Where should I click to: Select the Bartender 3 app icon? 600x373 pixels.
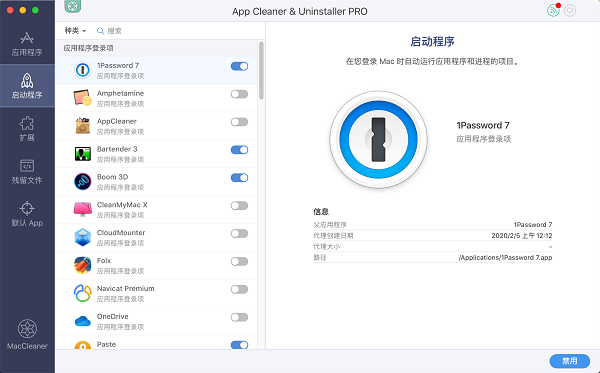tap(82, 154)
